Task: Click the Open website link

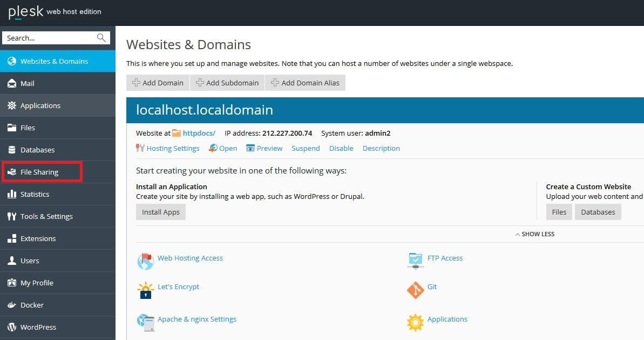Action: point(228,149)
